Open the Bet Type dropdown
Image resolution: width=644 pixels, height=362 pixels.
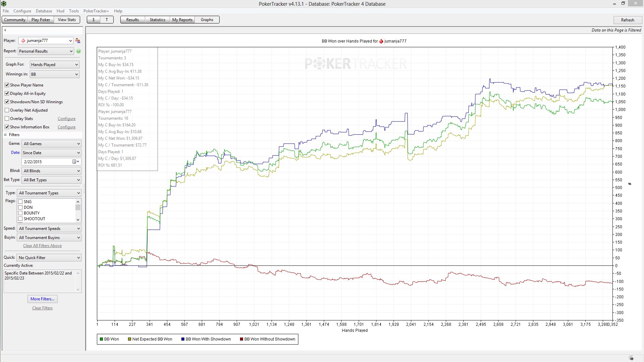(51, 180)
